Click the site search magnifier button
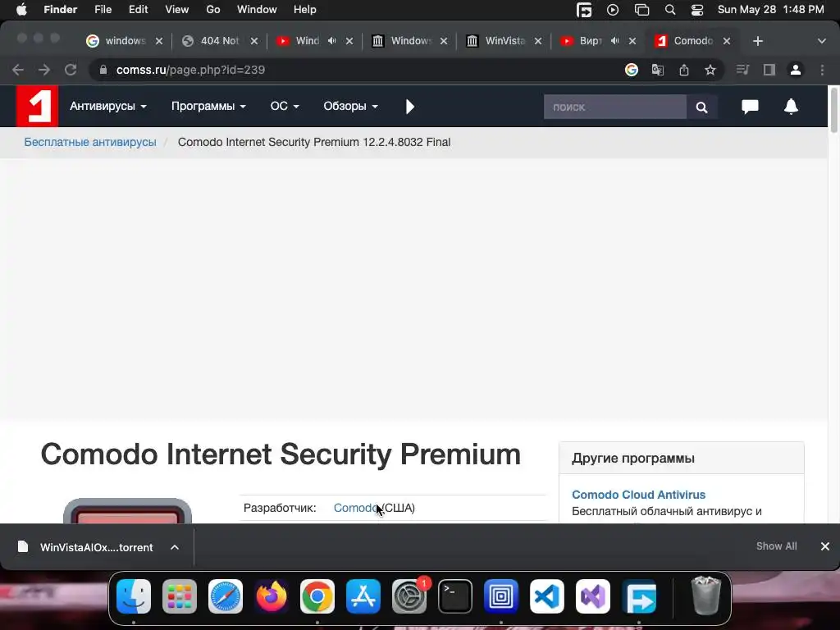The width and height of the screenshot is (840, 630). [x=701, y=107]
